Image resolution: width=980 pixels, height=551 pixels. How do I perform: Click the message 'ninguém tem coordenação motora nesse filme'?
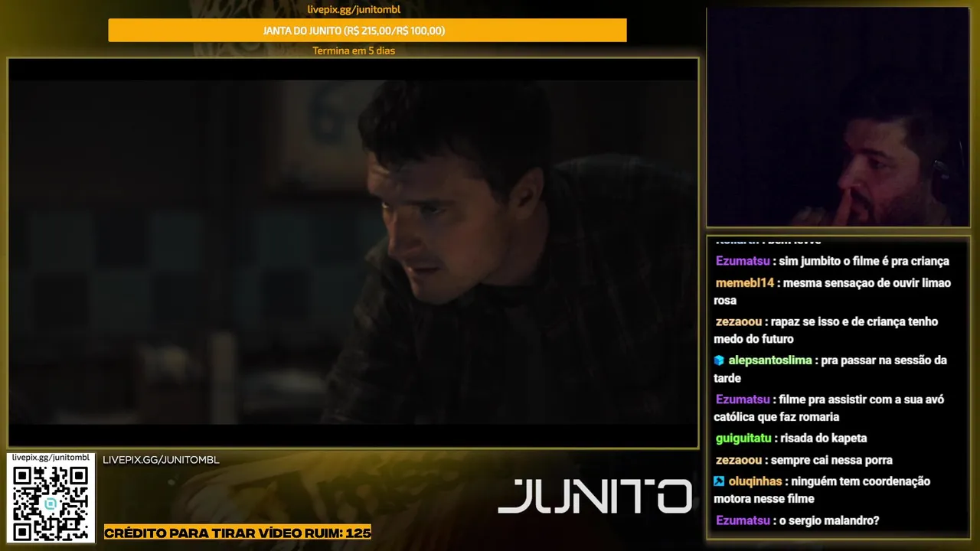(x=822, y=490)
